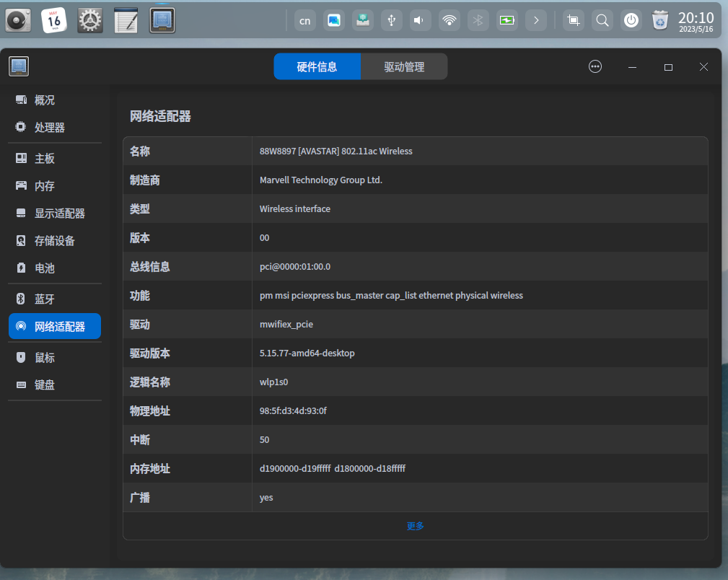Click the wlp1s0 logical name value

273,382
